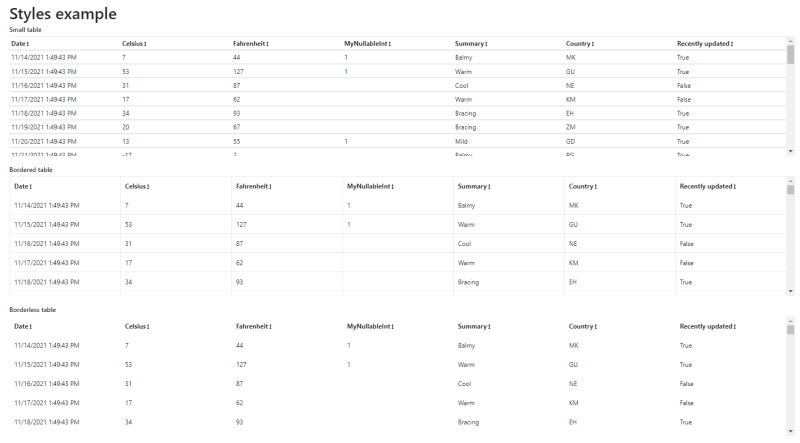Screen dimensions: 800x443
Task: Click the Small table scrollbar down arrow
Action: (790, 151)
